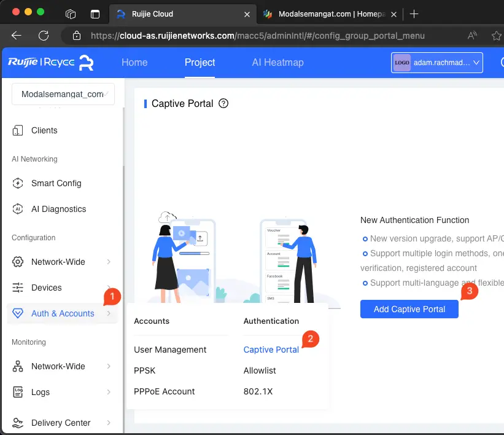This screenshot has width=504, height=435.
Task: Open the workspaces icon in title bar
Action: point(71,14)
